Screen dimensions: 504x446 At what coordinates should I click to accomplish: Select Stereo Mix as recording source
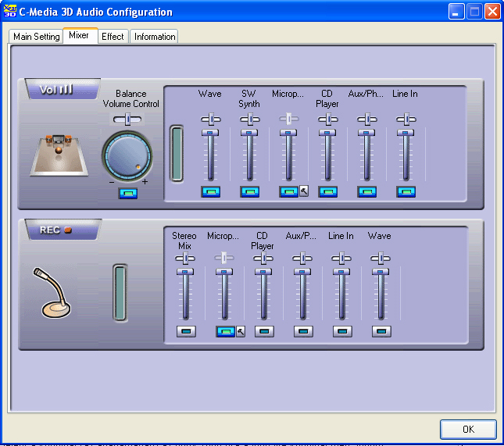pos(186,331)
